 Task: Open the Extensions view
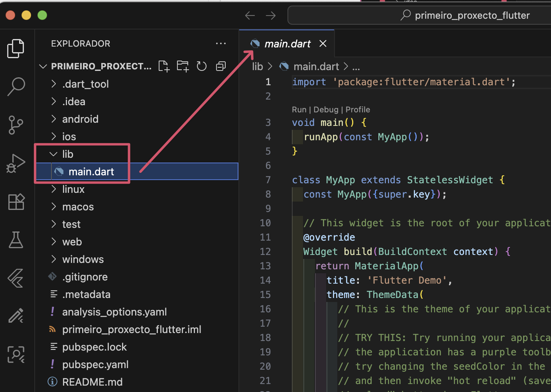coord(16,202)
